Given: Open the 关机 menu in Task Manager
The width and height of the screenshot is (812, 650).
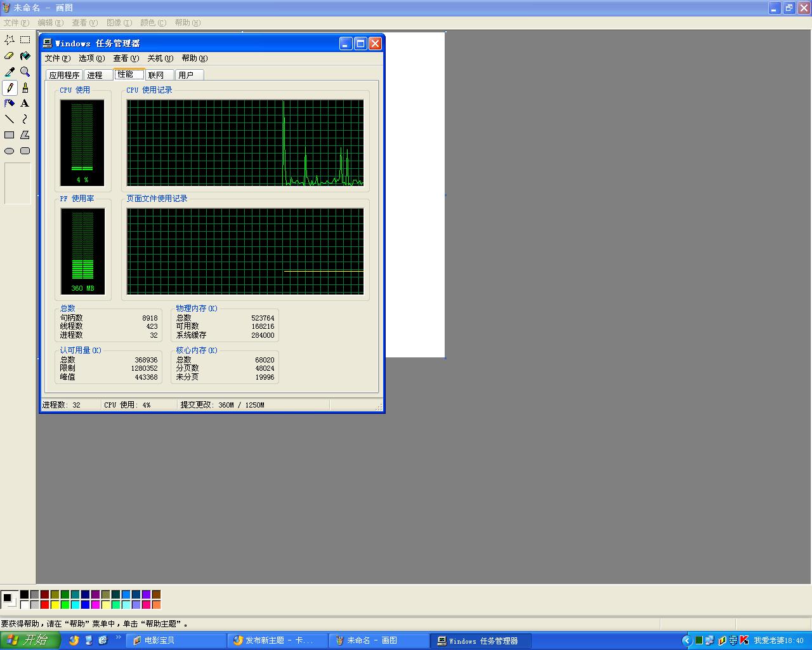Looking at the screenshot, I should pyautogui.click(x=160, y=58).
